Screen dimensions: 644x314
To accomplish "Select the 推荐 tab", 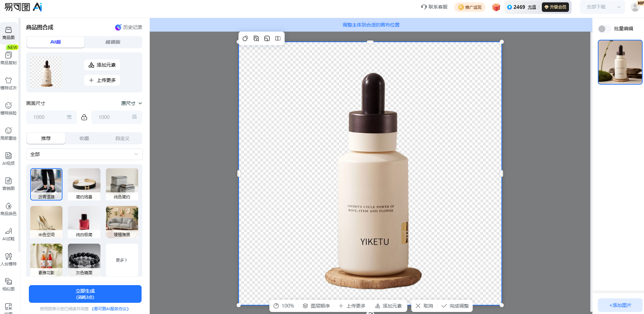I will tap(46, 138).
